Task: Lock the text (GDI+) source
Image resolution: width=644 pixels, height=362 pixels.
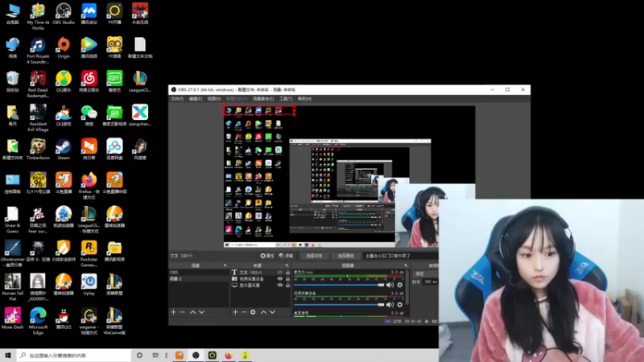Action: tap(287, 272)
